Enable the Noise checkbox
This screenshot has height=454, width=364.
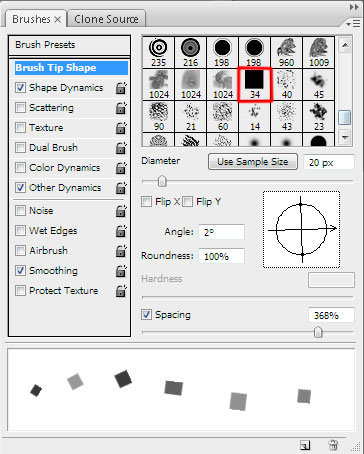tap(21, 211)
